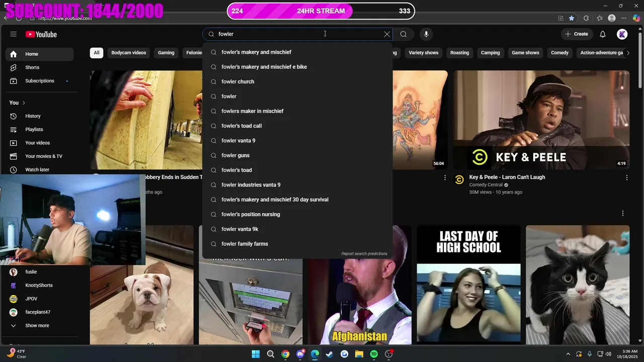The height and width of the screenshot is (362, 644).
Task: Choose suggestion fowler's toad call
Action: pyautogui.click(x=297, y=126)
